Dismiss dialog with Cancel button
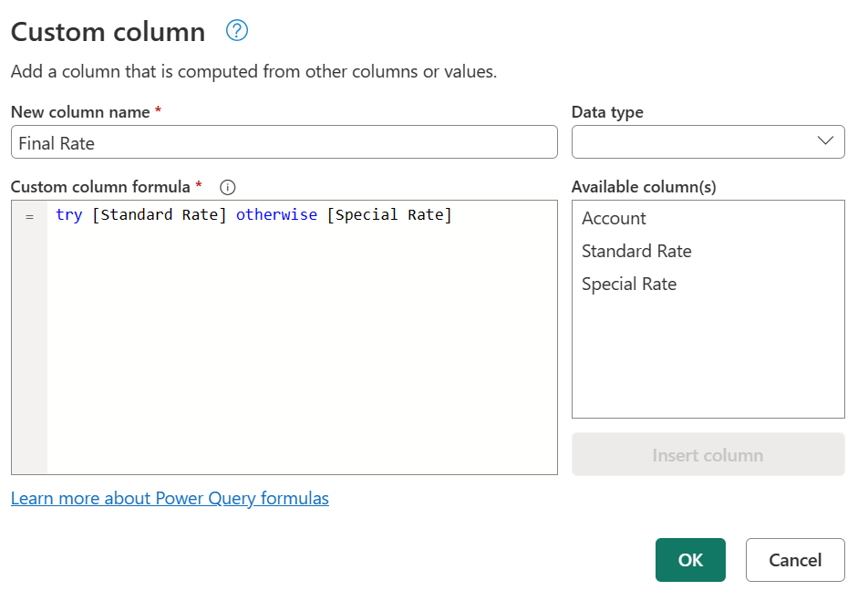Image resolution: width=868 pixels, height=601 pixels. (x=794, y=559)
